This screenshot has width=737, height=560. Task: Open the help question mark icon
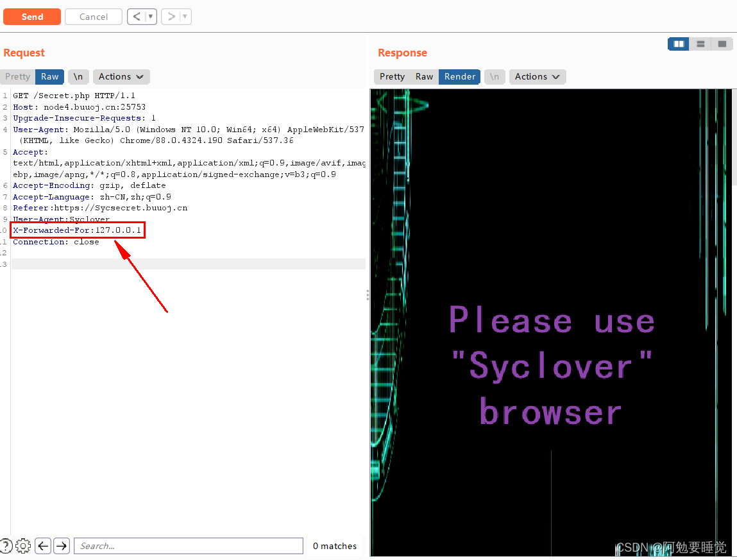(x=6, y=546)
